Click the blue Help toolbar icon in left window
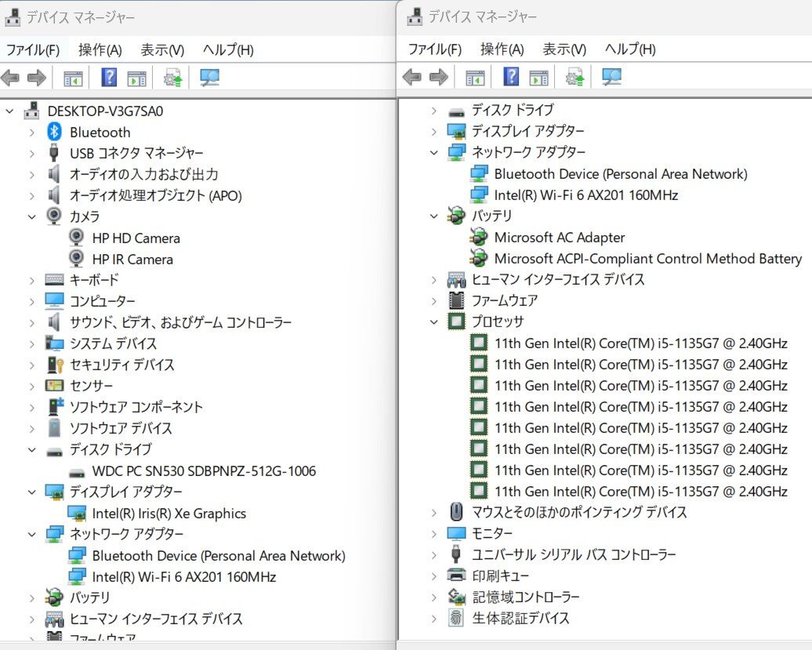Viewport: 812px width, 650px height. 110,78
